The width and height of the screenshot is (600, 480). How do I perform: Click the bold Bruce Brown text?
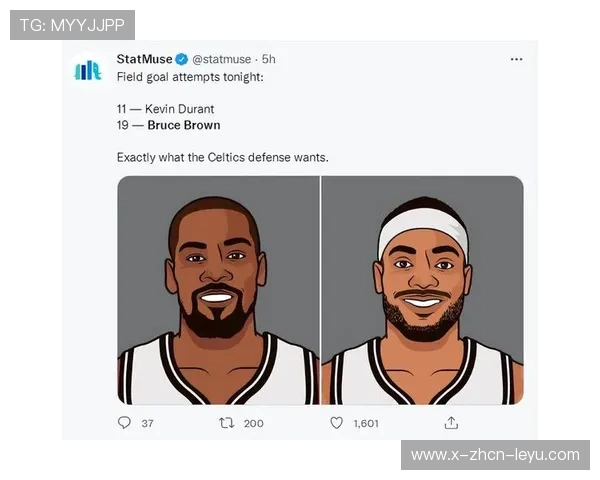pos(184,125)
